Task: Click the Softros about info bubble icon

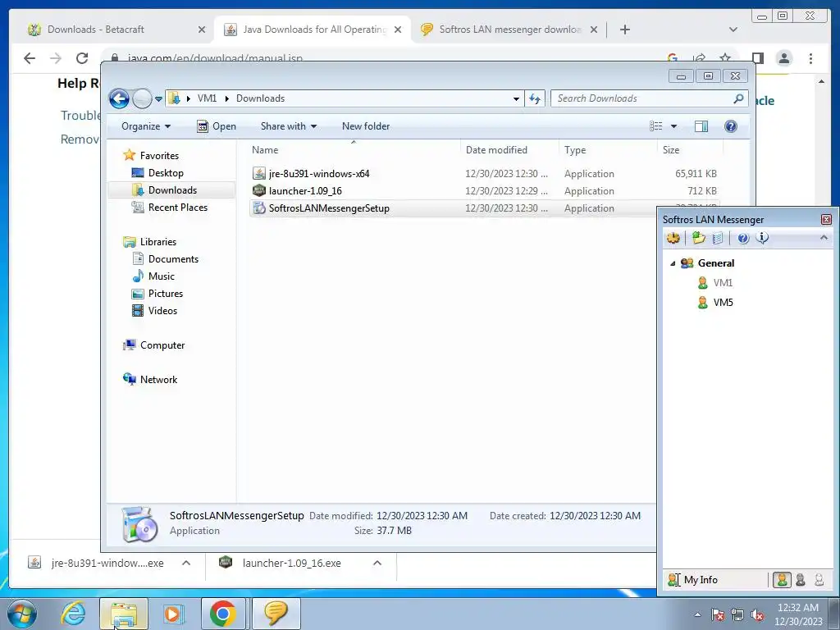Action: [762, 238]
